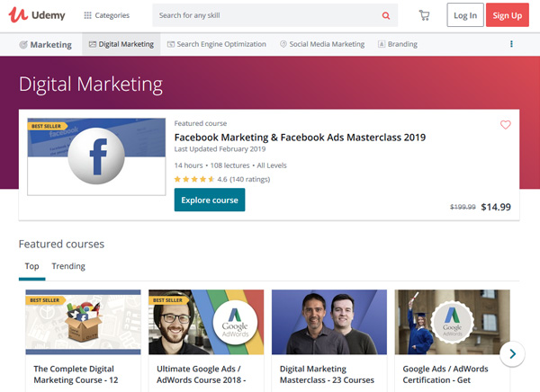Open The Complete Digital Marketing Course thumbnail
Image resolution: width=540 pixels, height=392 pixels.
[x=84, y=322]
